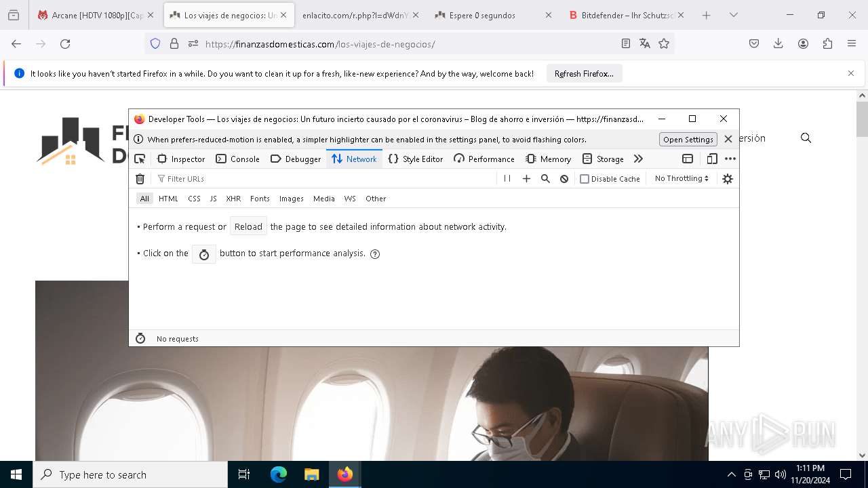Open the list all tabs dropdown

(x=733, y=15)
